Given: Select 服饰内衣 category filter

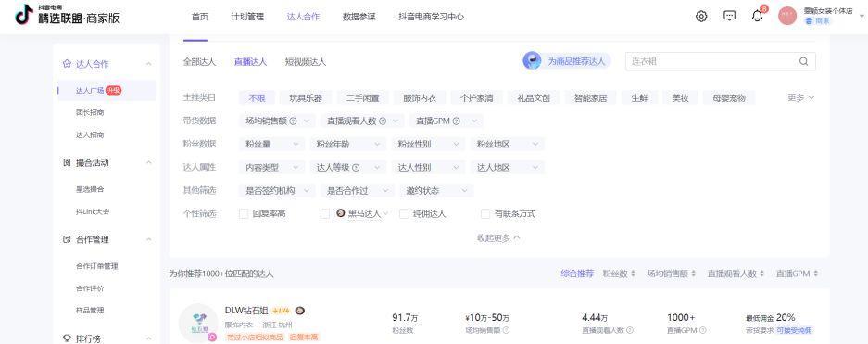Looking at the screenshot, I should coord(420,98).
